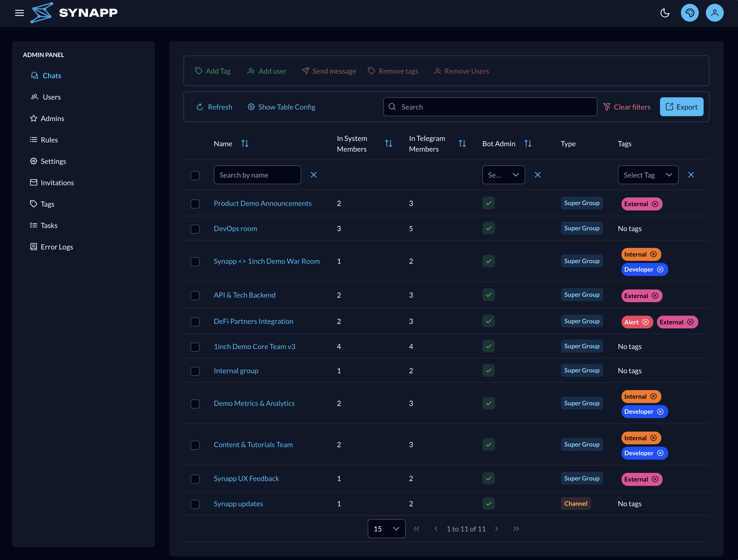Click Clear filters
Screen dimensions: 738x560
(627, 107)
